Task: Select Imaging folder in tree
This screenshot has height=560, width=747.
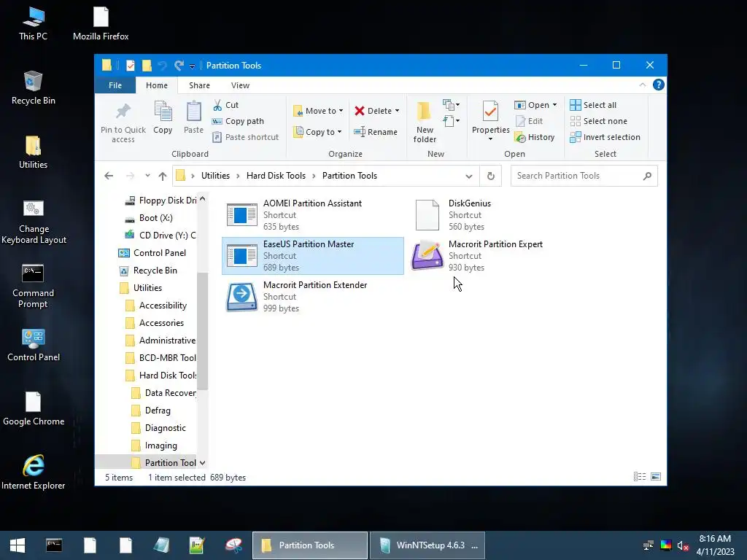Action: [155, 446]
